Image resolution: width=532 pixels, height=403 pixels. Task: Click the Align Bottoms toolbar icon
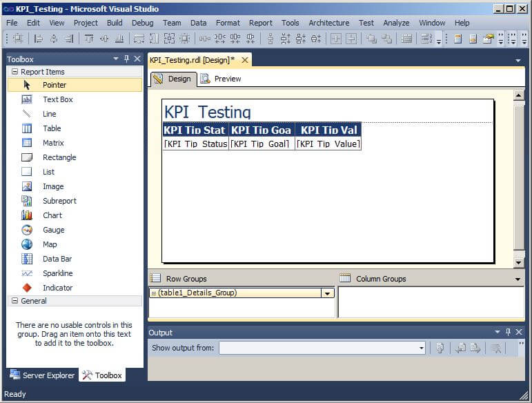(119, 39)
